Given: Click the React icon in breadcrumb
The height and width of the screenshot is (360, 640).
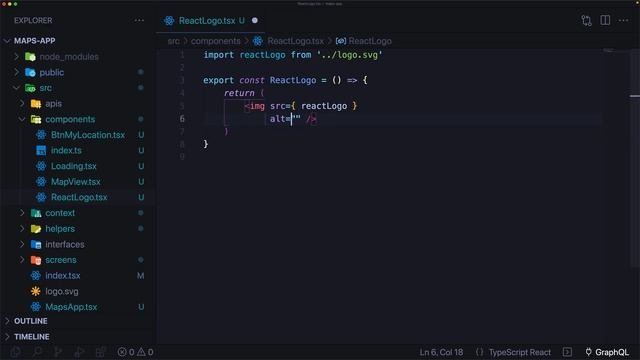Looking at the screenshot, I should [x=258, y=41].
